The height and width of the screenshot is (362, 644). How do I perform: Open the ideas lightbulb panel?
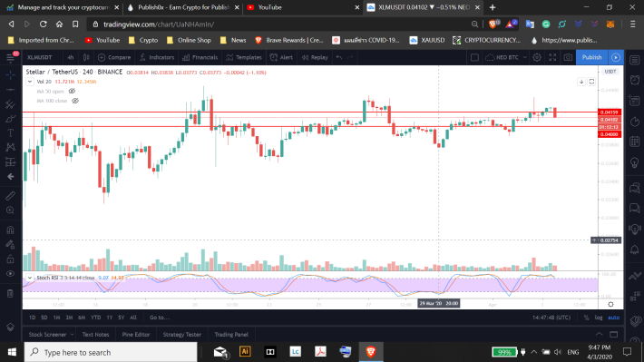635,162
